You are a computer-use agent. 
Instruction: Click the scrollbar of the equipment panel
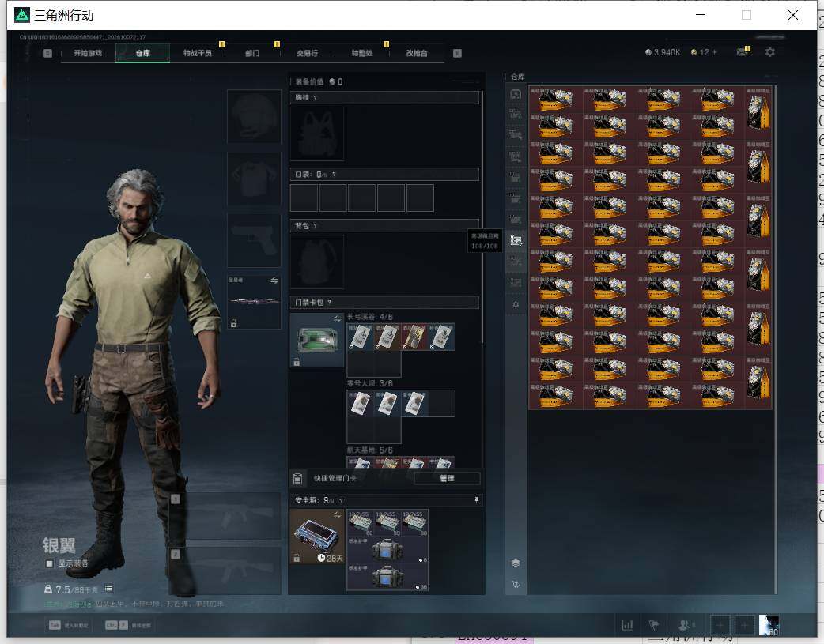tap(482, 218)
